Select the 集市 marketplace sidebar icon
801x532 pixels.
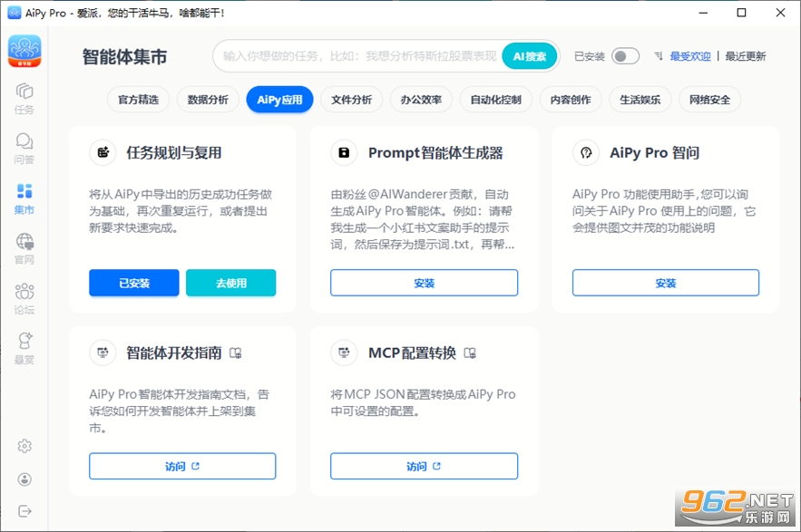coord(24,198)
